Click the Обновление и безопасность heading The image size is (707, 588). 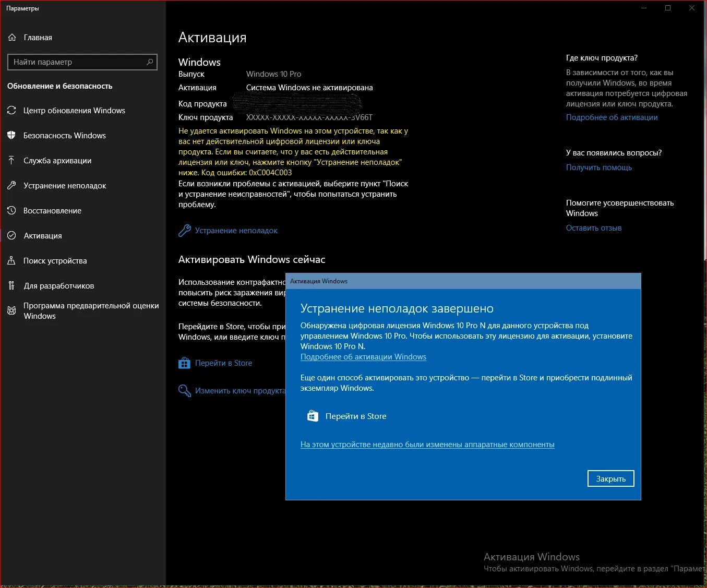60,86
